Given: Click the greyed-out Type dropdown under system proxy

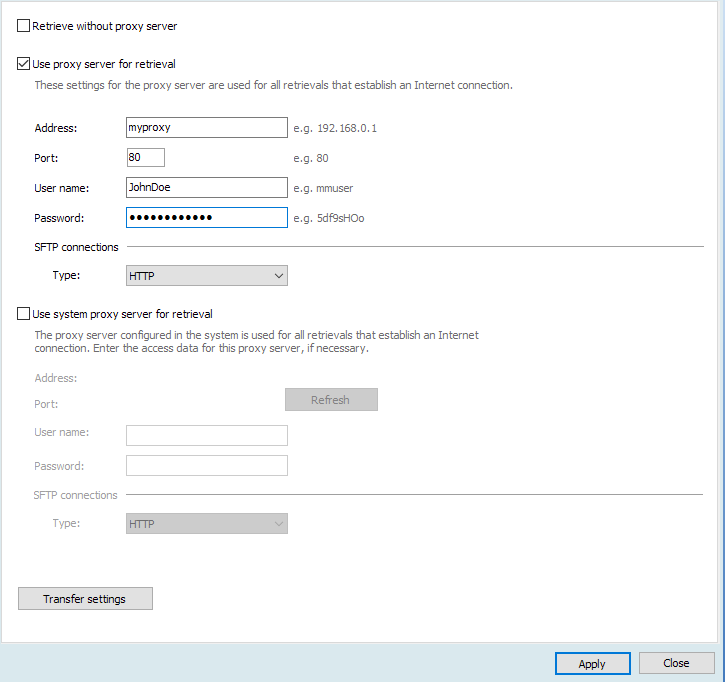Looking at the screenshot, I should point(207,524).
